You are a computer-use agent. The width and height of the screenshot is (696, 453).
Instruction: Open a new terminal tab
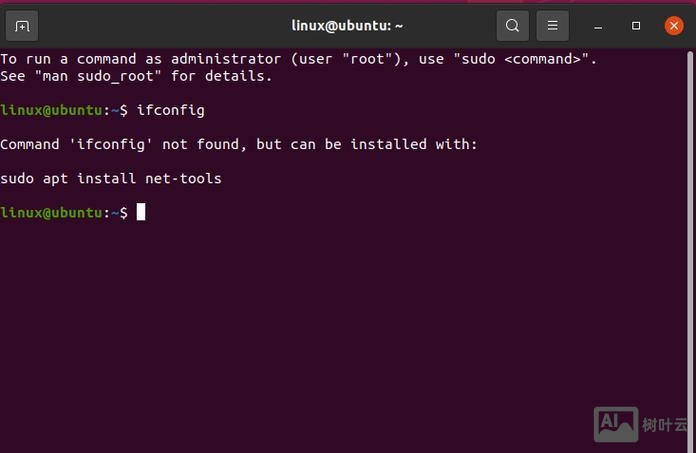[x=23, y=26]
